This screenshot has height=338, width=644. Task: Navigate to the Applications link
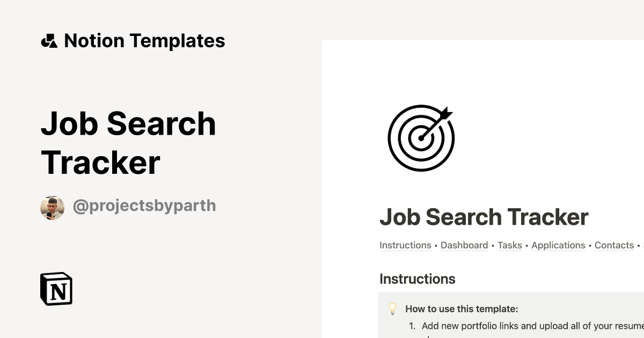(x=558, y=245)
